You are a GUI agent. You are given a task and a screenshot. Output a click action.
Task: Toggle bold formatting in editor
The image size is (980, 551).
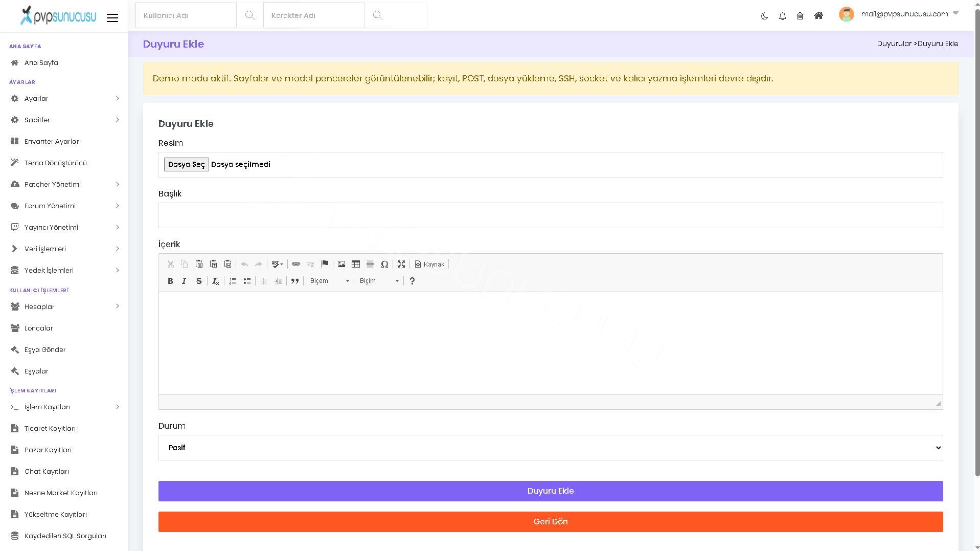(170, 281)
